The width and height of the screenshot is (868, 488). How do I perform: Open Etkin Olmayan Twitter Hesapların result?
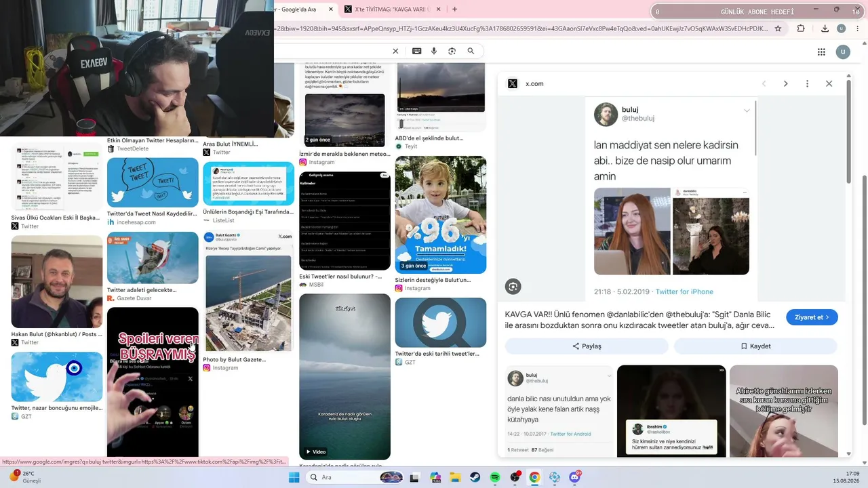[153, 140]
